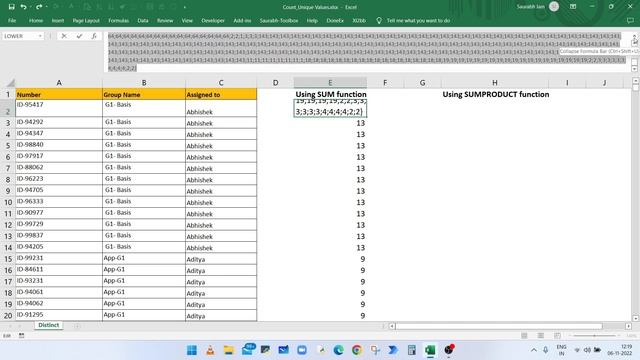The image size is (640, 360).
Task: Open VLC media player from taskbar
Action: coord(210,350)
